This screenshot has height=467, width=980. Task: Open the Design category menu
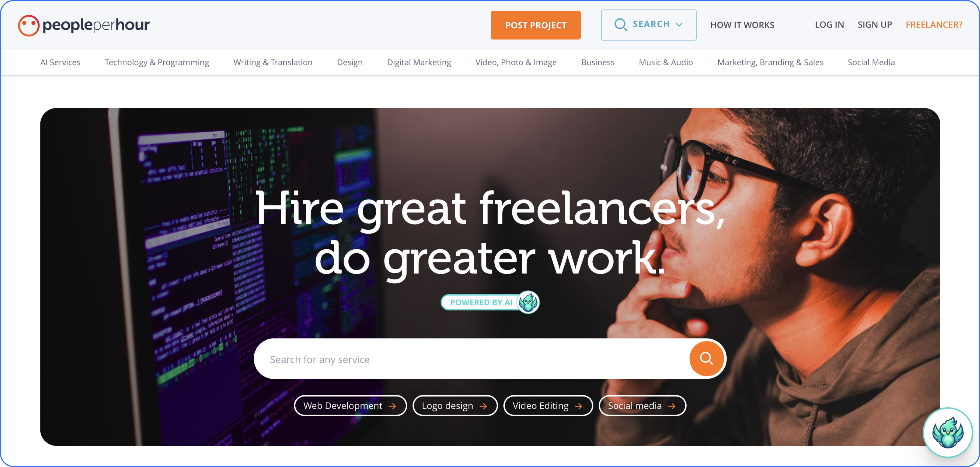coord(350,62)
